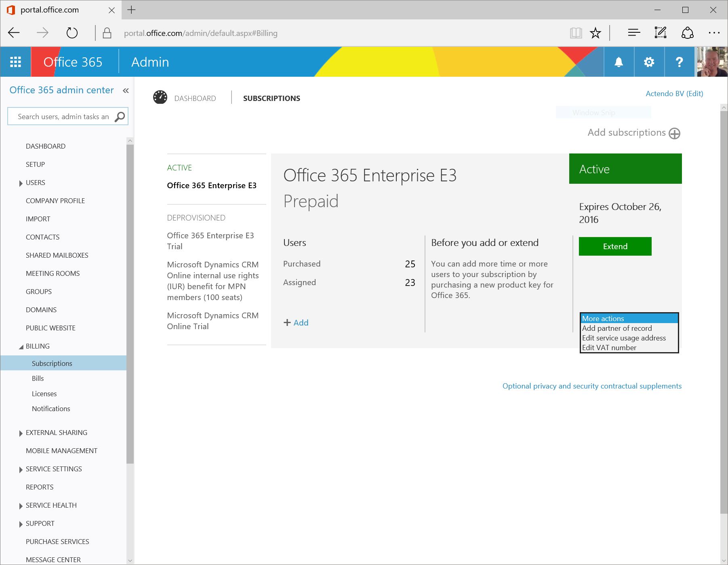Open the Office 365 app launcher grid

click(x=15, y=62)
